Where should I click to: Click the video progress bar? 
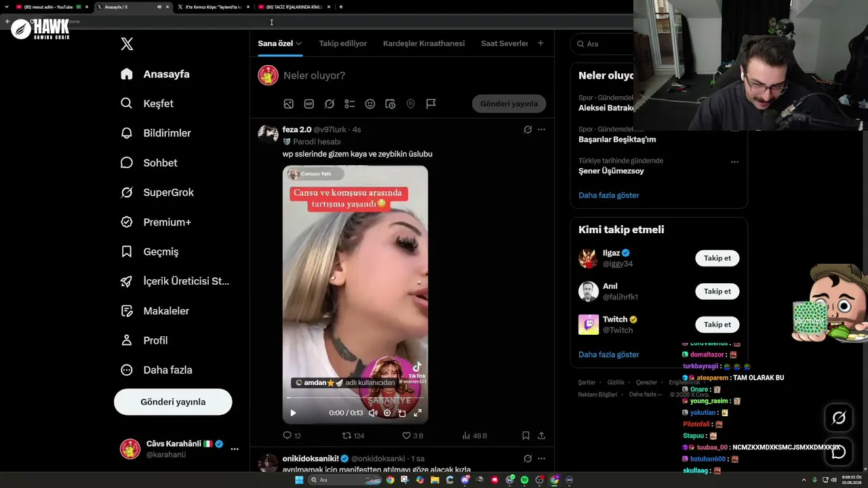coord(355,398)
